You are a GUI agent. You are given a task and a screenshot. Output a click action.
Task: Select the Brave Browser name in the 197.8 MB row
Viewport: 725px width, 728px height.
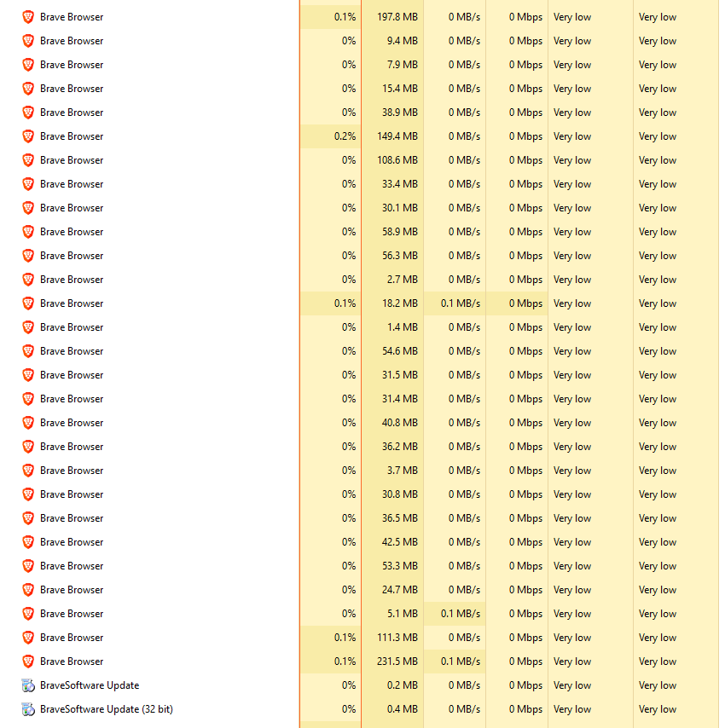point(72,17)
